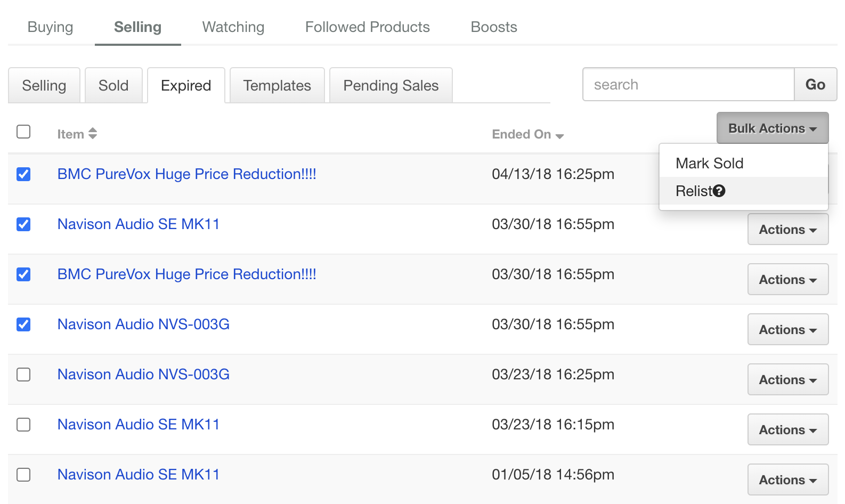The image size is (845, 504).
Task: Uncheck BMC PureVox item ended 04/13/18
Action: pyautogui.click(x=23, y=174)
